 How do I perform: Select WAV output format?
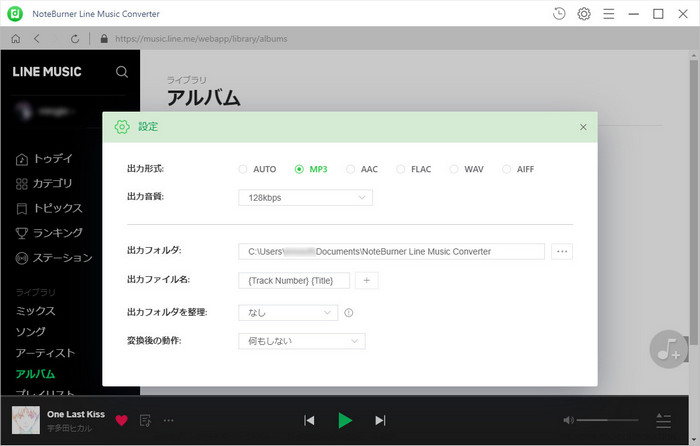click(x=467, y=169)
